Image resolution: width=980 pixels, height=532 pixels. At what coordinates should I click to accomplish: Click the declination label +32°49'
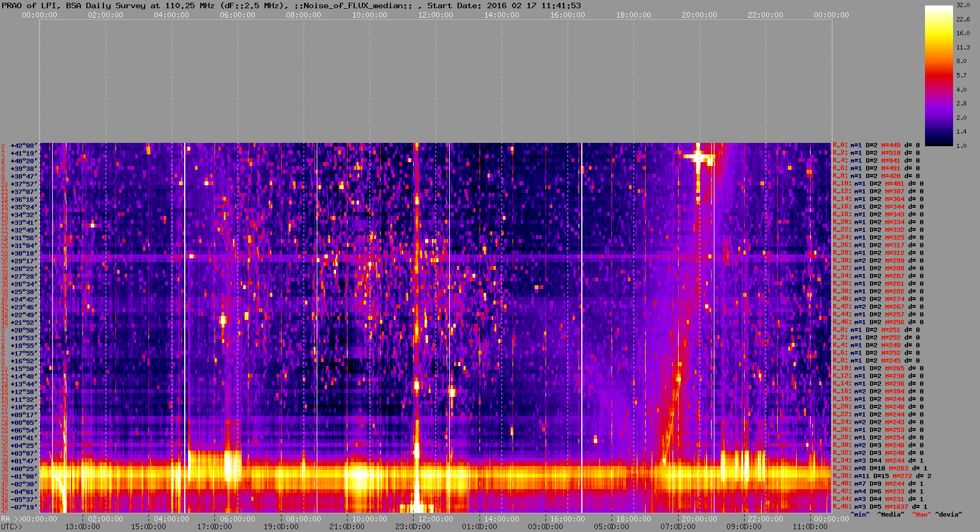pos(24,230)
